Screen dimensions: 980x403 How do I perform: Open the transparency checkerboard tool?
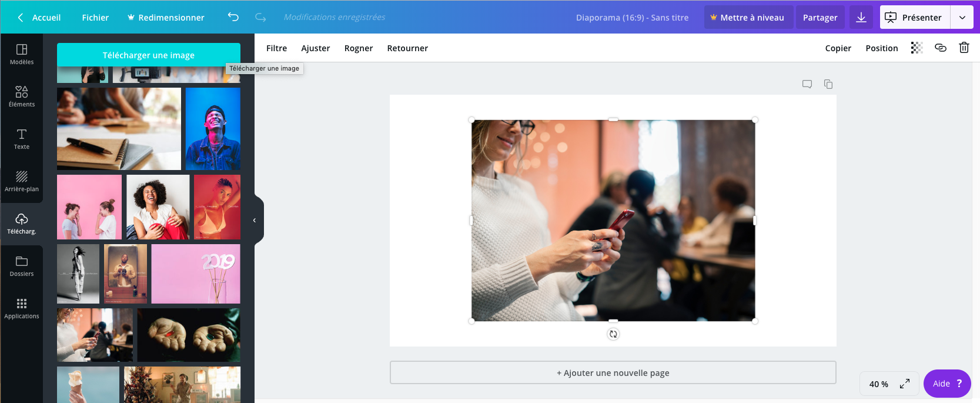click(917, 48)
